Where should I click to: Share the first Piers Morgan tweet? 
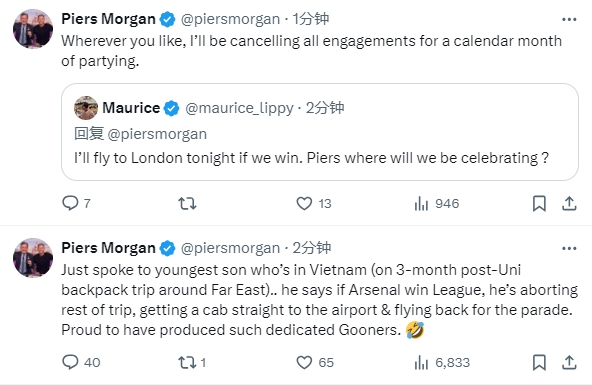tap(569, 204)
